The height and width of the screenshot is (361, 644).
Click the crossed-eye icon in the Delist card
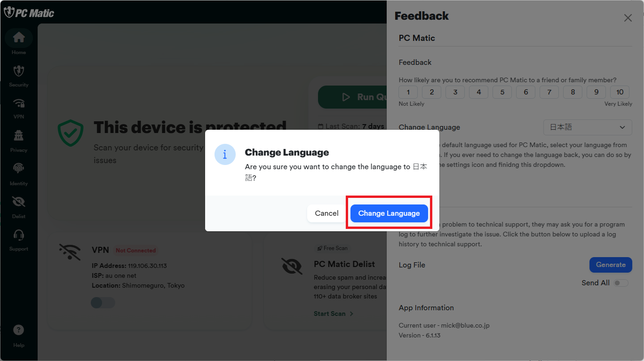click(x=292, y=266)
